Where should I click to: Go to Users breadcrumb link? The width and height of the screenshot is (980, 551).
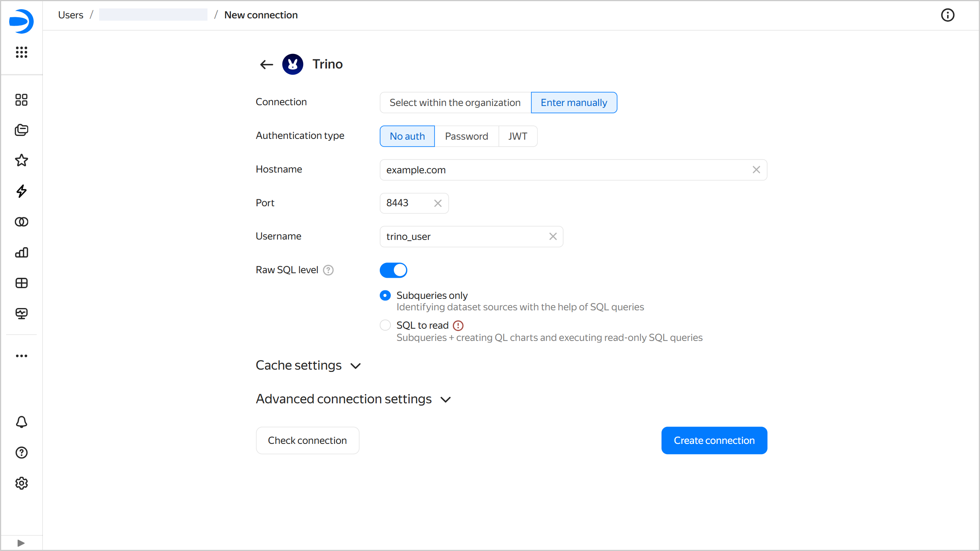(x=71, y=15)
